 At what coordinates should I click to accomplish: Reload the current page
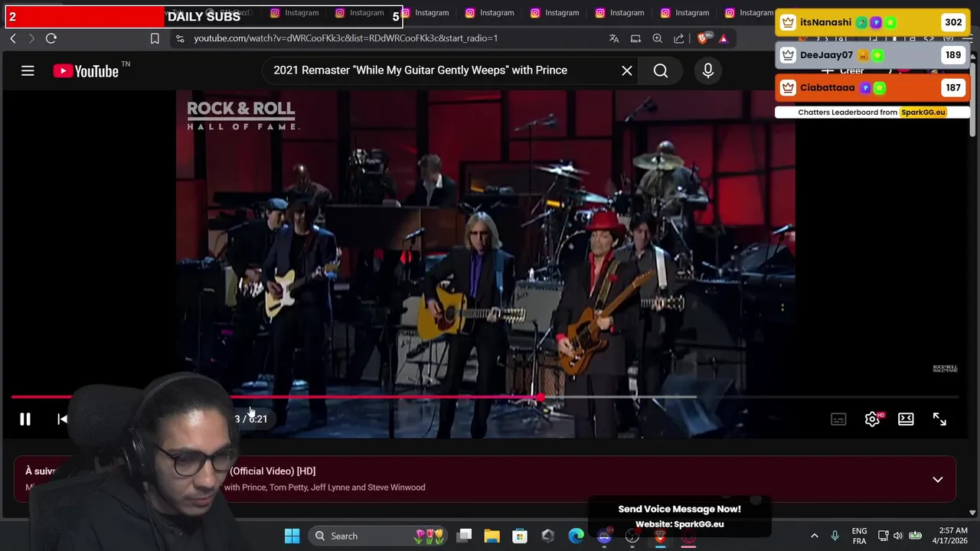(51, 38)
